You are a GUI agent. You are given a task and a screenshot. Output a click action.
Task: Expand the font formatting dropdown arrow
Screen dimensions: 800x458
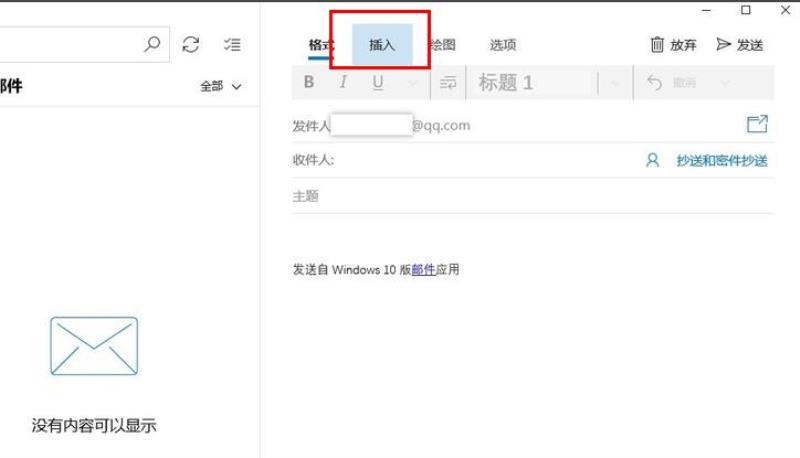[x=413, y=83]
